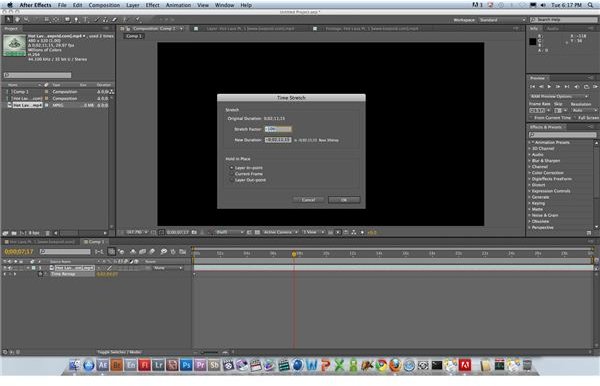The width and height of the screenshot is (600, 386).
Task: Toggle video visibility of Hot Lav layer
Action: point(5,268)
